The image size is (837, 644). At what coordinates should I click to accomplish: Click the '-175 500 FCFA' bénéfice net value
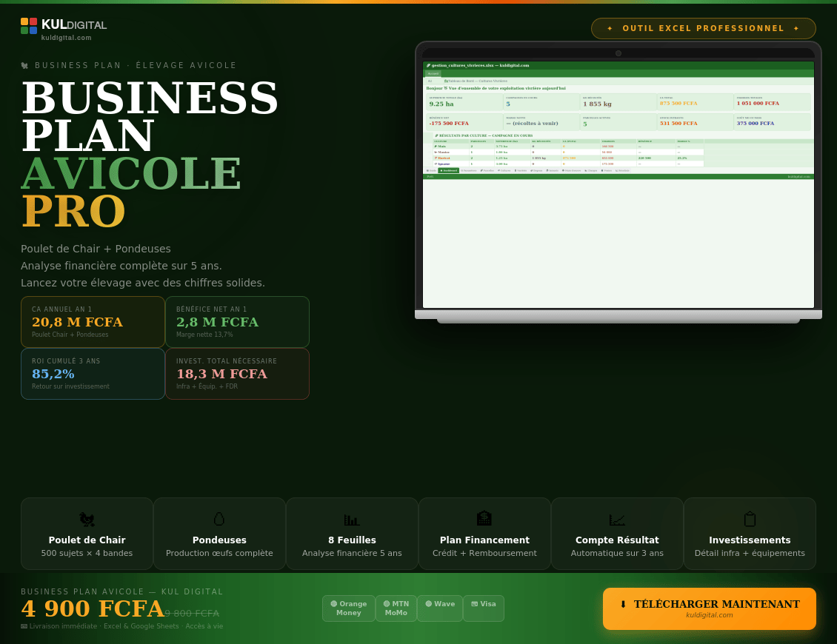[449, 124]
